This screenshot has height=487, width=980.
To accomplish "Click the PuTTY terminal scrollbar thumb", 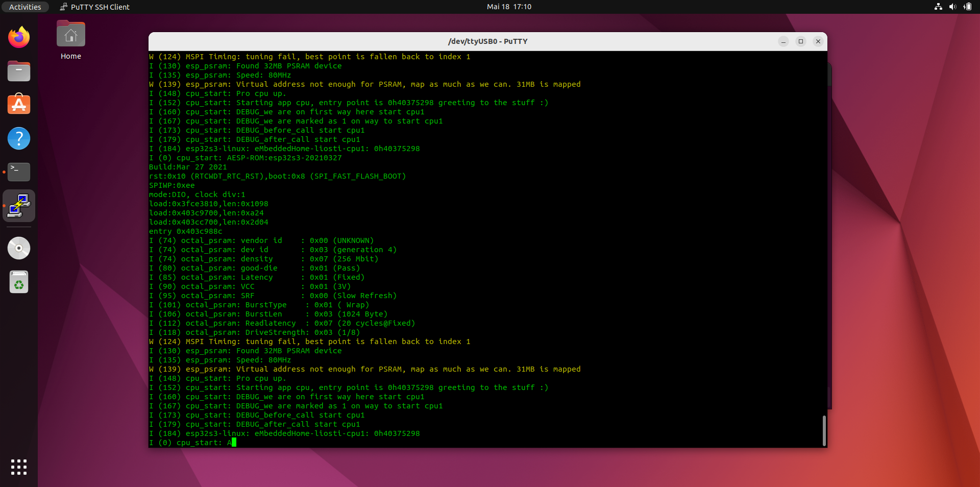I will point(824,430).
